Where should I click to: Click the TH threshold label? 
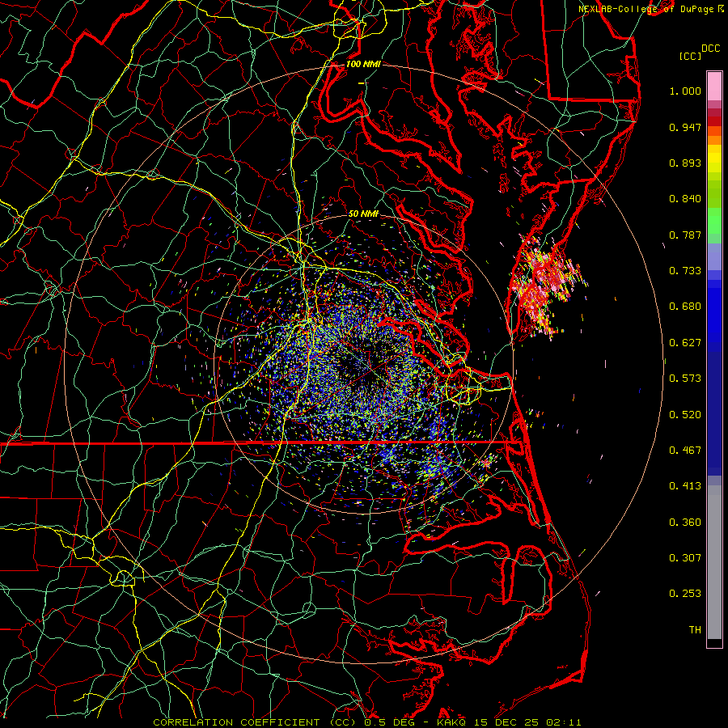point(695,630)
